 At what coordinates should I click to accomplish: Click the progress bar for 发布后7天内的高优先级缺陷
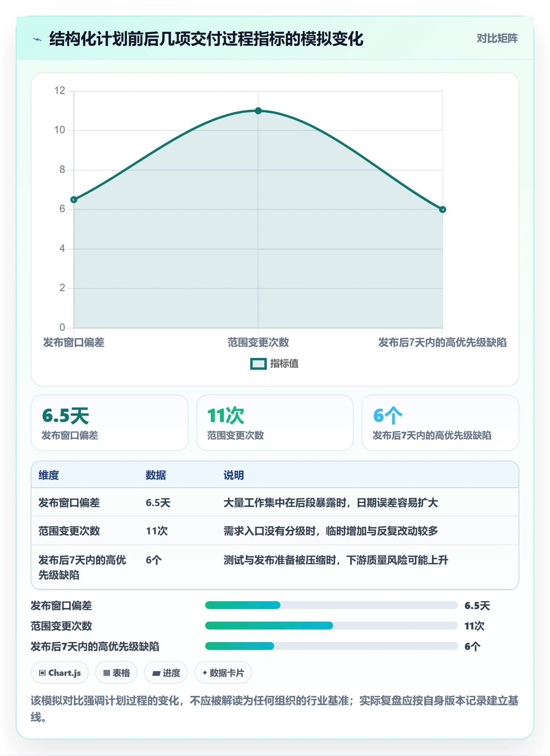(x=332, y=646)
